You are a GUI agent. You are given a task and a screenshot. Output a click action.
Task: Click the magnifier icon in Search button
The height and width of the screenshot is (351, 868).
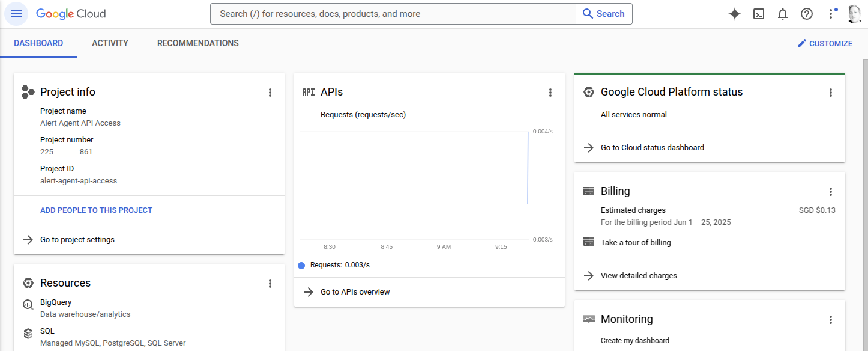point(588,14)
